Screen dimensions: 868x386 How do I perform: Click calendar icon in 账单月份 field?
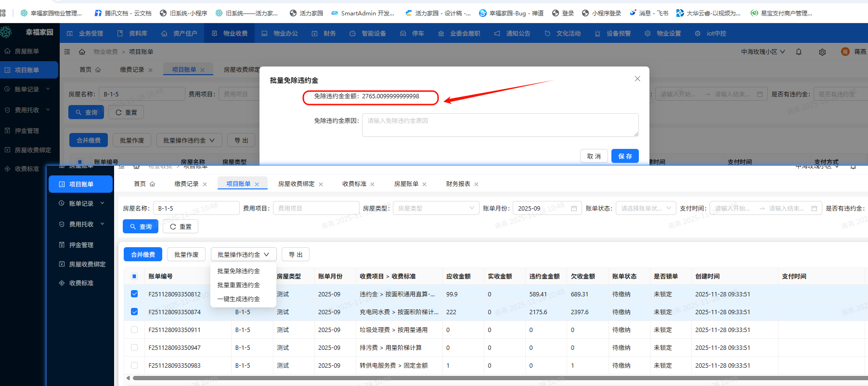point(574,209)
